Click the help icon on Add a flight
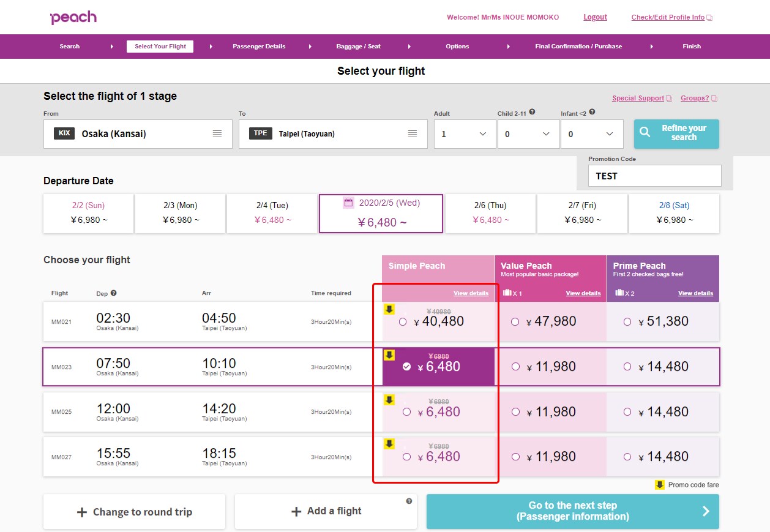 point(409,501)
